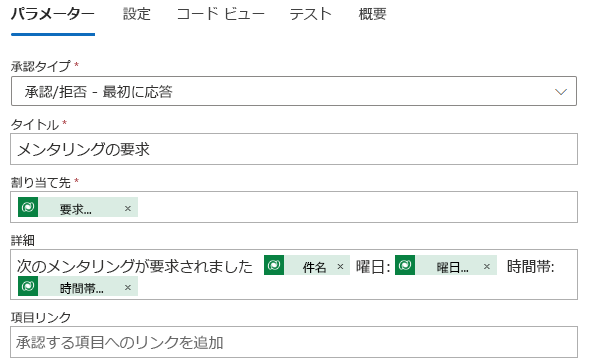Click the Dataverse icon on 曜日 token
590x360 pixels.
click(405, 265)
